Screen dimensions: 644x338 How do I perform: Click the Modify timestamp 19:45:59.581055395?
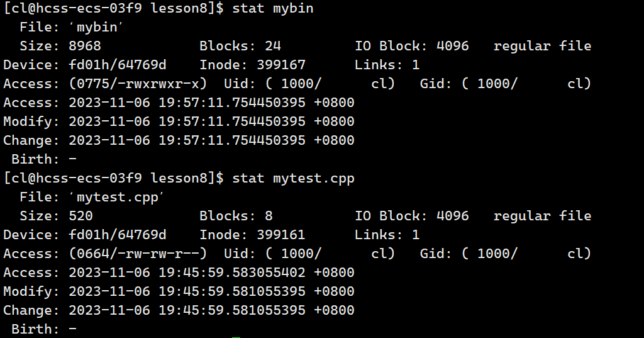click(x=232, y=291)
